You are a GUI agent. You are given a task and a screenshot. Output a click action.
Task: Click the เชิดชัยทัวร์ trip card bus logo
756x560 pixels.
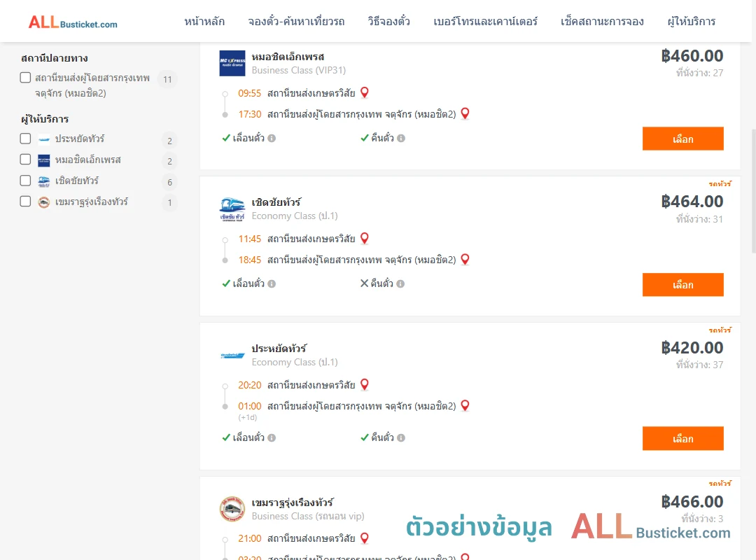tap(232, 209)
